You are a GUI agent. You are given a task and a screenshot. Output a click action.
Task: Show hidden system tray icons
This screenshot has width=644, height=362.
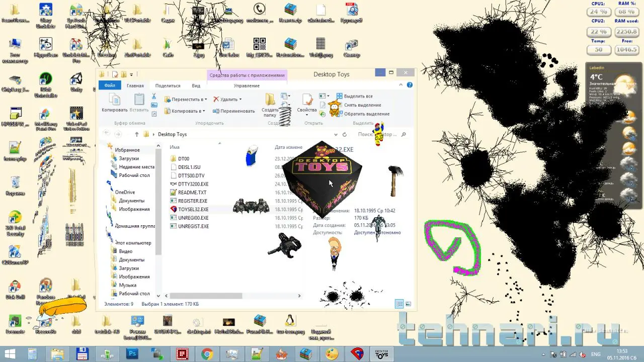[544, 354]
